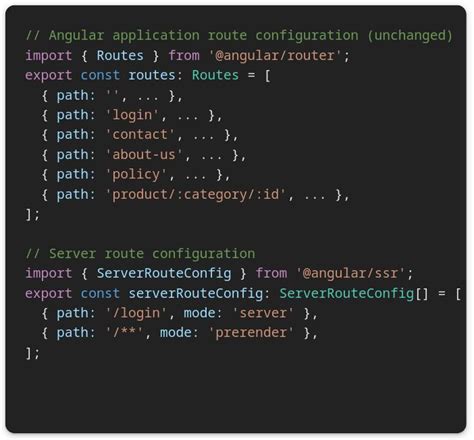Click the serverRouteConfig constant name
This screenshot has width=474, height=440.
(x=196, y=294)
